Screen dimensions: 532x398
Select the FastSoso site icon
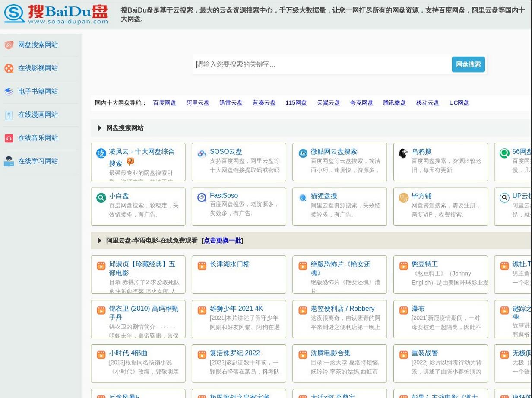point(202,197)
